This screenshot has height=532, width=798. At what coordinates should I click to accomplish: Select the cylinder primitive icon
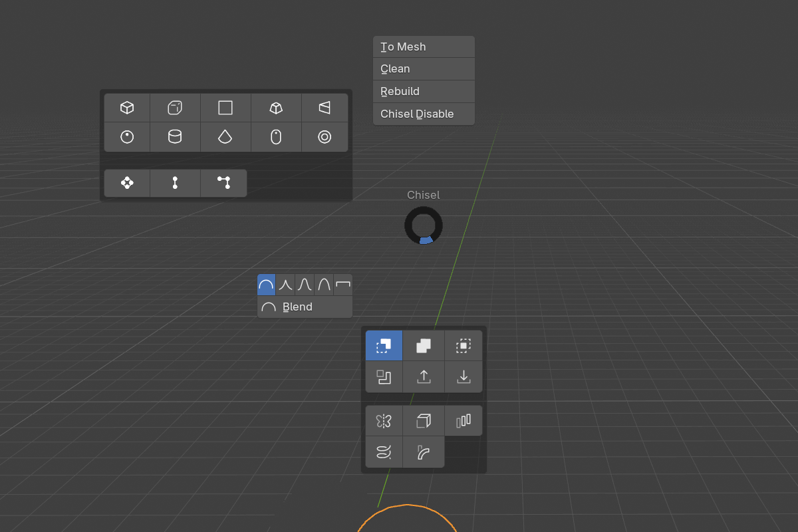(x=175, y=137)
